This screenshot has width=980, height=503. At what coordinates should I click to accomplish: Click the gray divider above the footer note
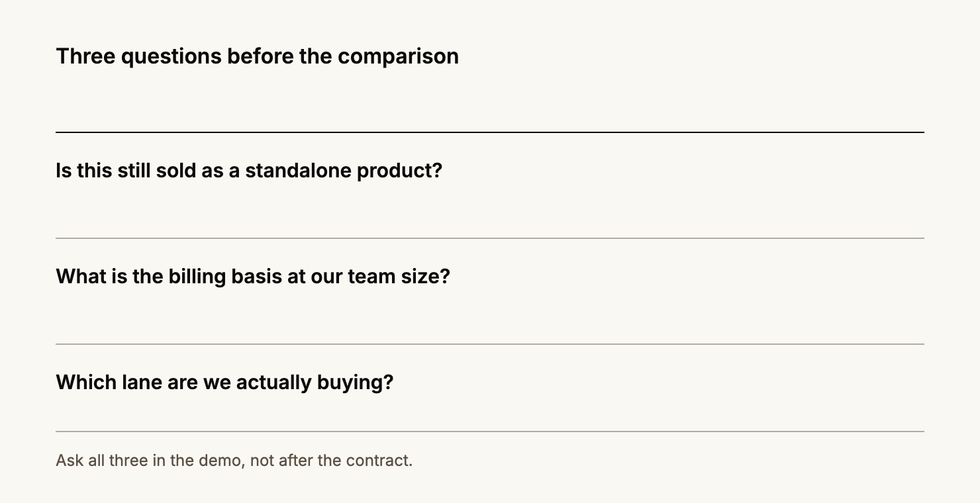click(x=490, y=432)
